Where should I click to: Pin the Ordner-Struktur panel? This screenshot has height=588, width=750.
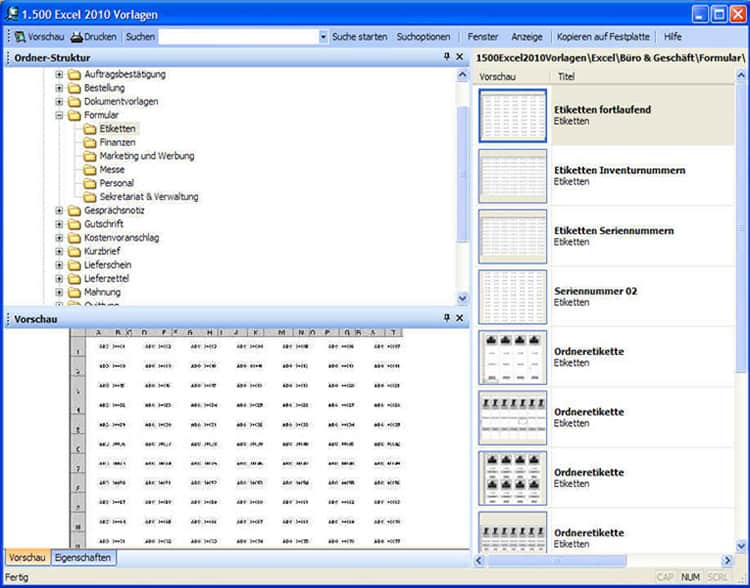[447, 57]
